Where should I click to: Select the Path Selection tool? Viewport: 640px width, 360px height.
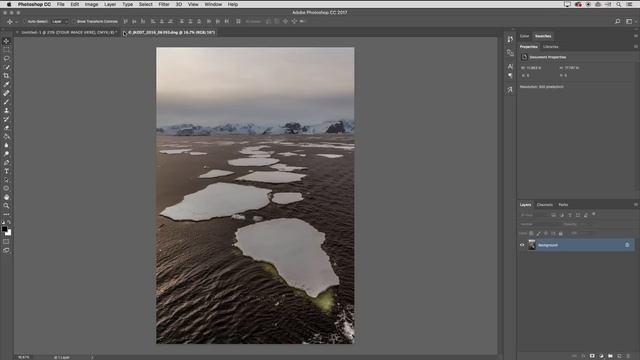(x=6, y=180)
